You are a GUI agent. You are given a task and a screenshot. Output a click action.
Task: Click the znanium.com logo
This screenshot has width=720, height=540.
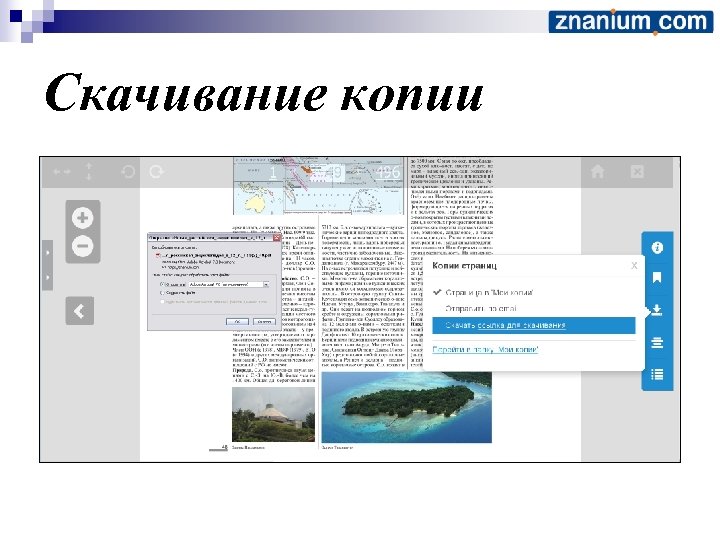630,22
